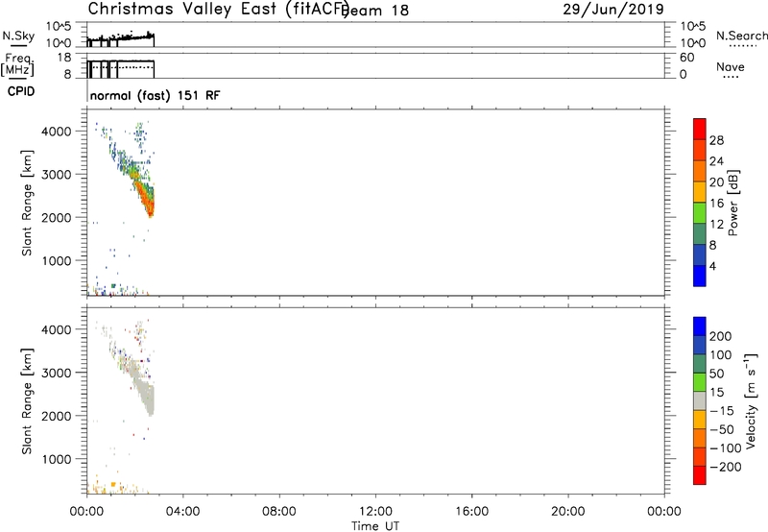Click the light green 12-16 dB Power colorbar segment
Image resolution: width=768 pixels, height=532 pixels.
point(700,213)
